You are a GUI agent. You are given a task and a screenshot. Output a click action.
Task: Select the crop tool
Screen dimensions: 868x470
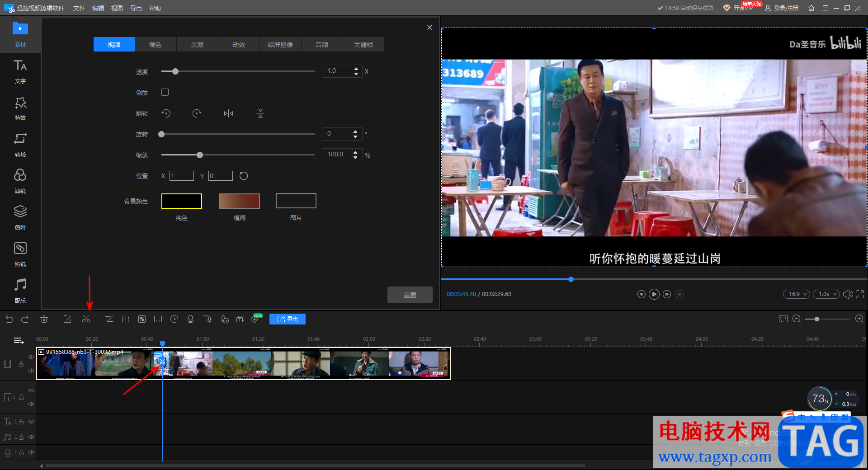(x=109, y=319)
